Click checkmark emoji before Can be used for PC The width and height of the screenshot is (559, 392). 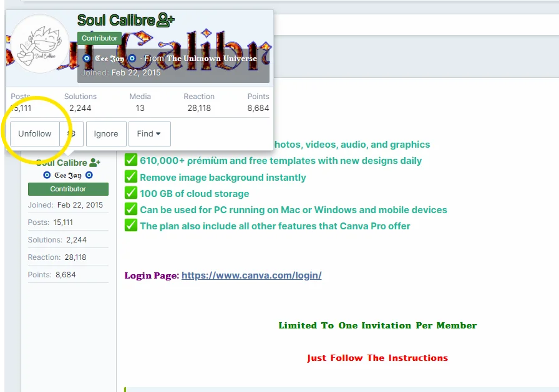point(131,209)
